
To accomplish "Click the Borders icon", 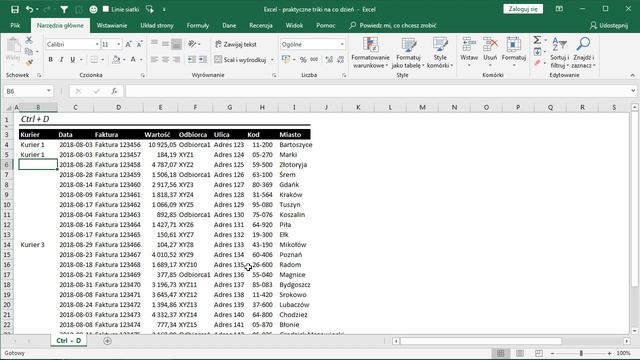I will point(94,60).
